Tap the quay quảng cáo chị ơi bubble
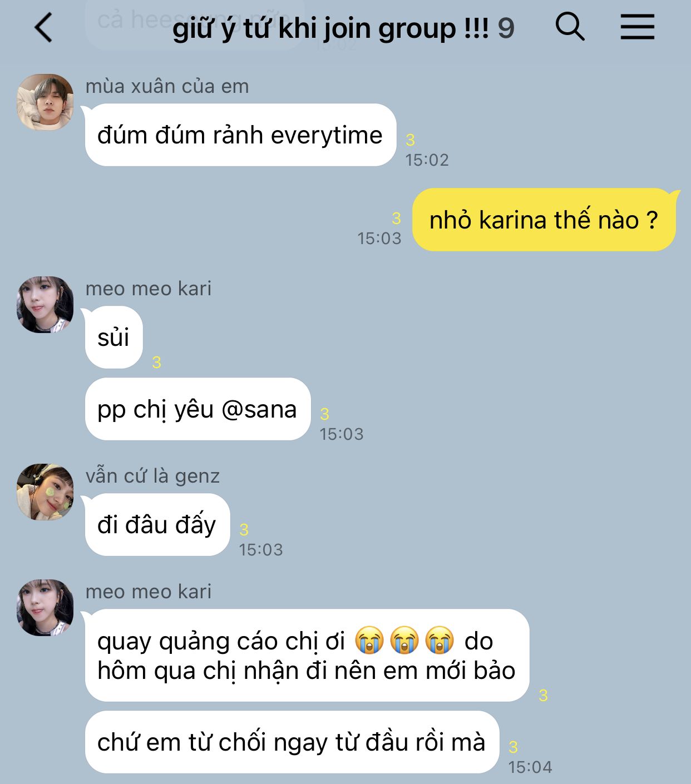691x784 pixels. click(x=307, y=656)
